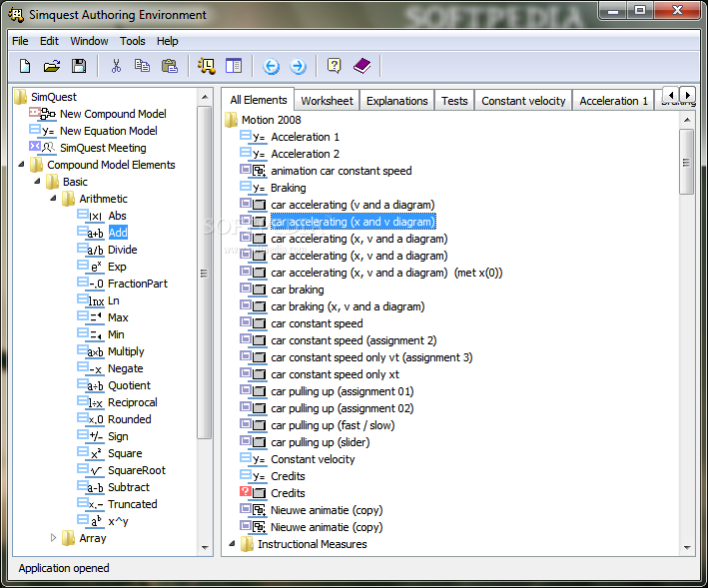Click the panel layout toolbar icon
Screen dimensions: 708x588
click(x=234, y=66)
